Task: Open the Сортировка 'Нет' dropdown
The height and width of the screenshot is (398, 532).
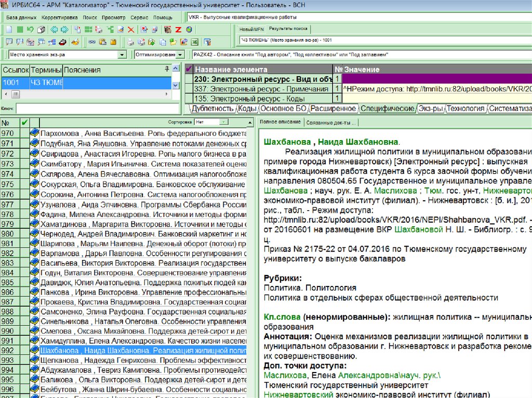Action: [x=223, y=122]
